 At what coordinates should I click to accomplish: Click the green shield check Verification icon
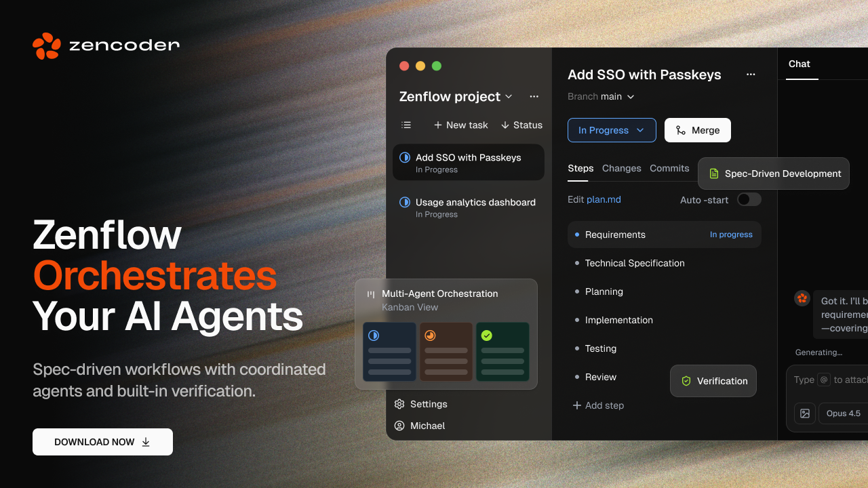point(686,381)
